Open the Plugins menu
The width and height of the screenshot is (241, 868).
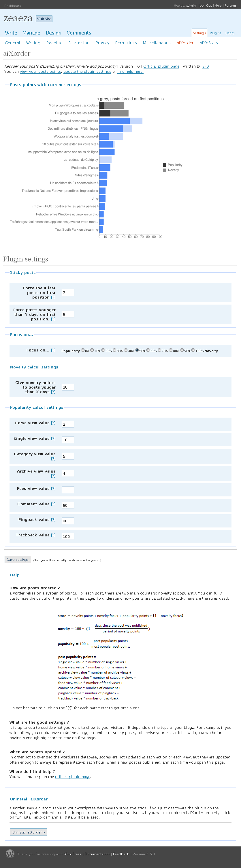[215, 33]
